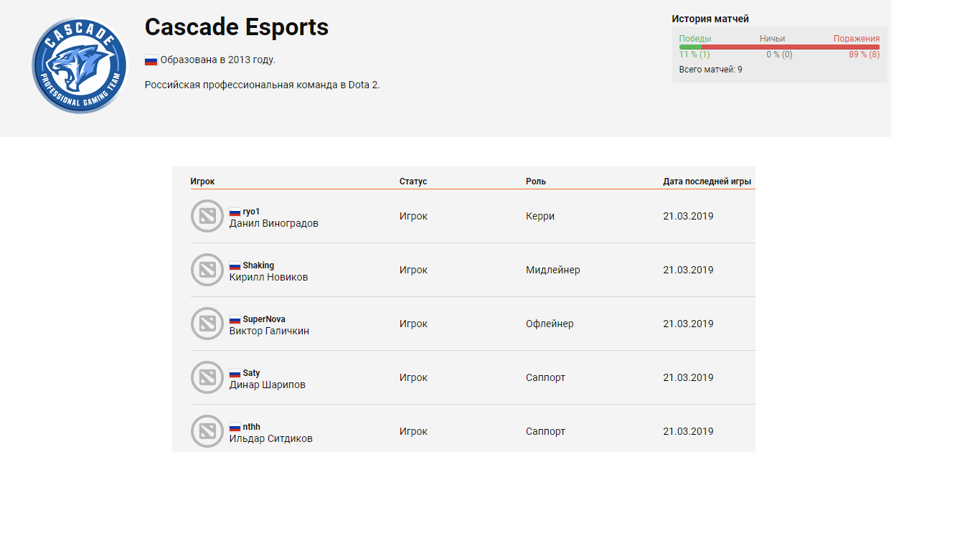Open player ryo1 nickname link
Screen dimensions: 980x551
pyautogui.click(x=251, y=212)
